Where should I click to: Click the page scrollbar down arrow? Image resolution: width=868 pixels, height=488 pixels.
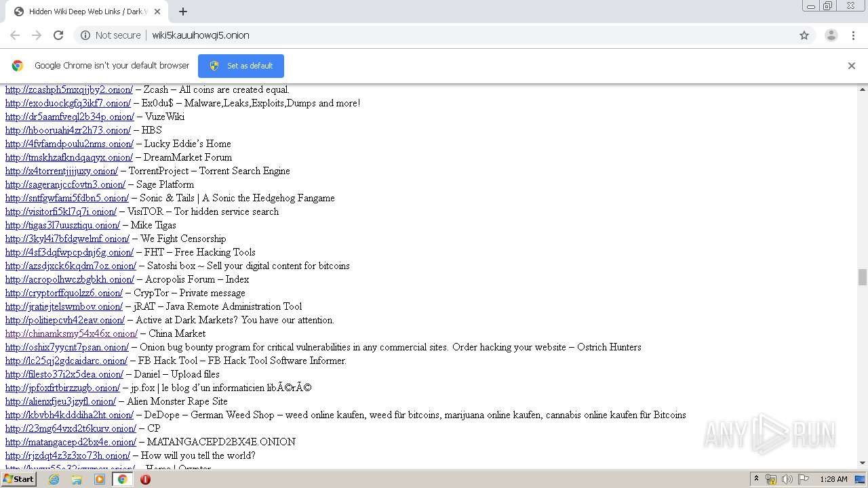(863, 463)
